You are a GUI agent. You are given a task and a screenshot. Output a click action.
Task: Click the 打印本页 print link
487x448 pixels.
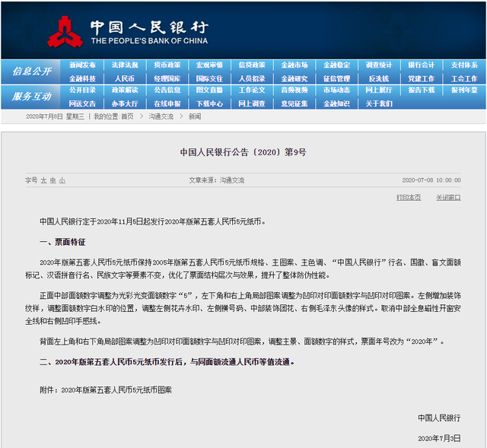(x=408, y=197)
